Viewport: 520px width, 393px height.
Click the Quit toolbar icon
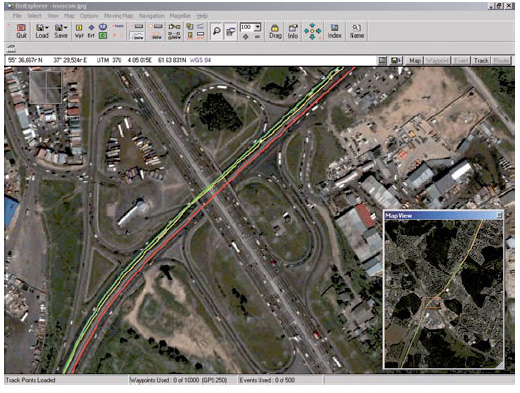pos(21,31)
